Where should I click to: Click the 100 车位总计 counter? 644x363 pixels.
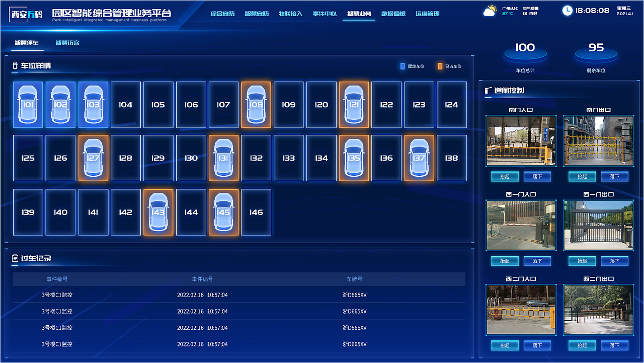click(525, 56)
